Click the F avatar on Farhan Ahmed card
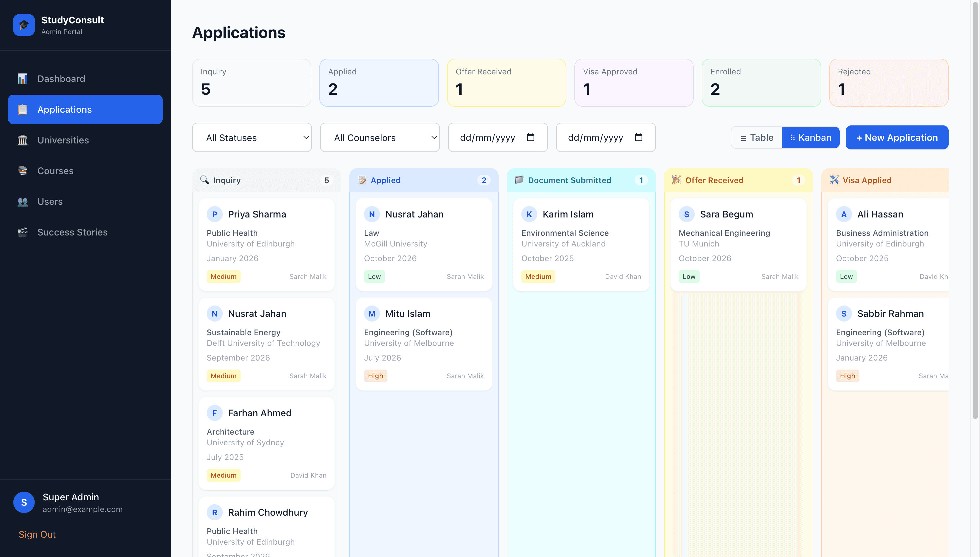 (214, 413)
